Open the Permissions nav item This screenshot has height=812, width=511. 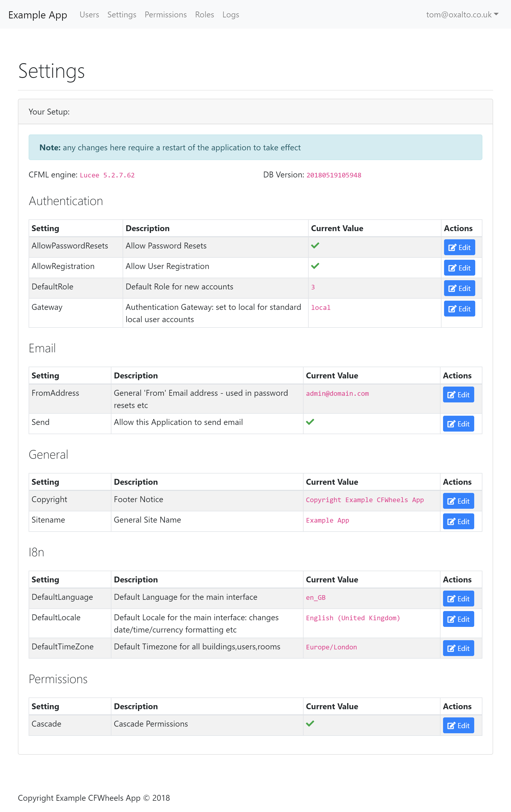coord(166,15)
